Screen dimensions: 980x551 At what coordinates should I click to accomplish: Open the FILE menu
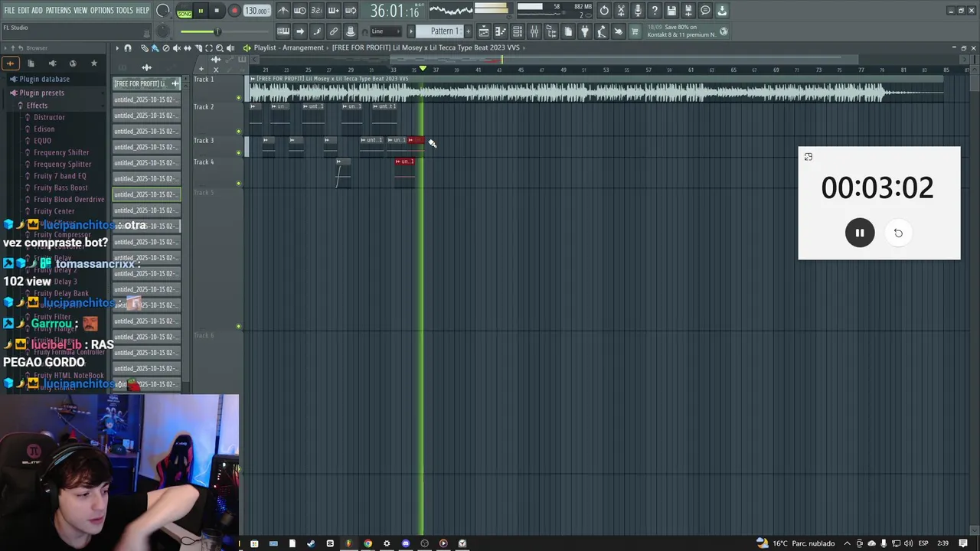tap(9, 10)
